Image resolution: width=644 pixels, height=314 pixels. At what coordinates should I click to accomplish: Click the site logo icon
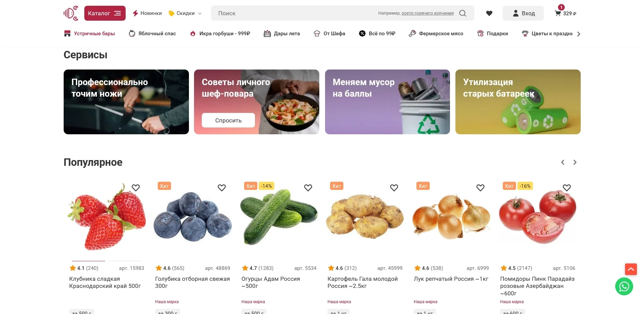click(71, 13)
